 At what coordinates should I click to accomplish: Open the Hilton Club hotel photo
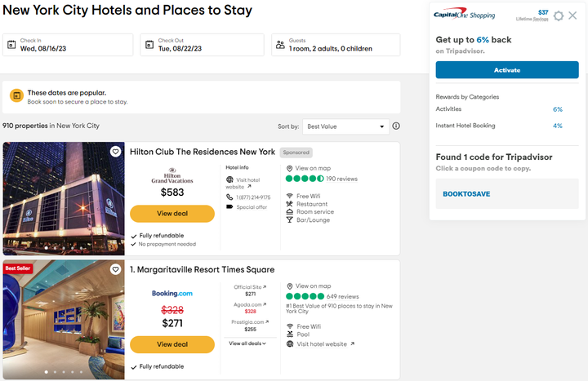[x=64, y=198]
